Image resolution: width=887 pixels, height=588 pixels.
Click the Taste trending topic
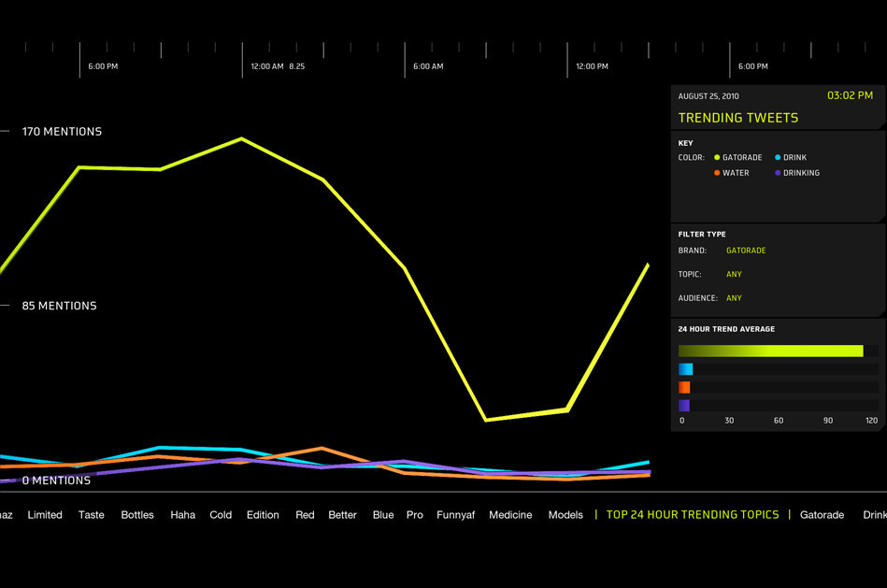click(x=91, y=515)
